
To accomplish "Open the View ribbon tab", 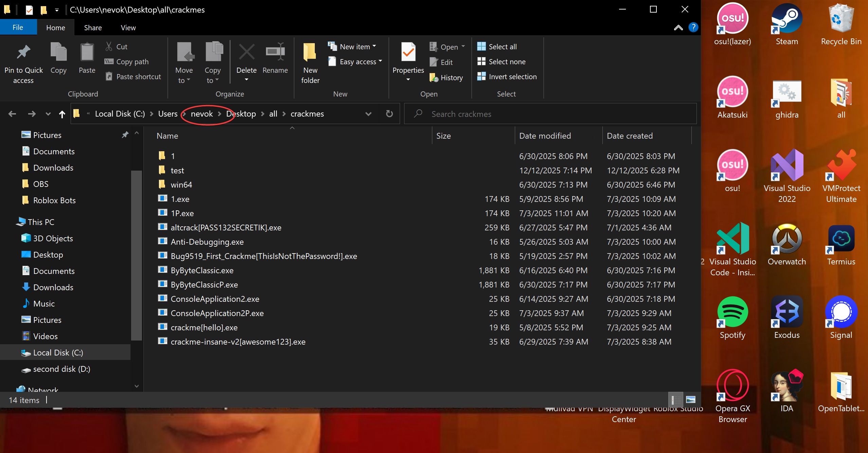I will [x=128, y=28].
